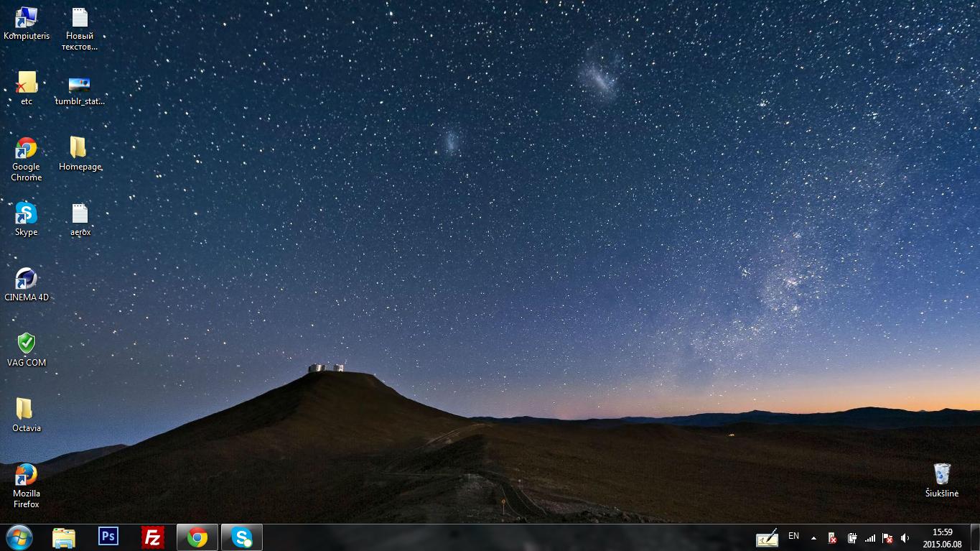Select the Kompiuteris desktop icon
Viewport: 980px width, 551px height.
pyautogui.click(x=27, y=23)
